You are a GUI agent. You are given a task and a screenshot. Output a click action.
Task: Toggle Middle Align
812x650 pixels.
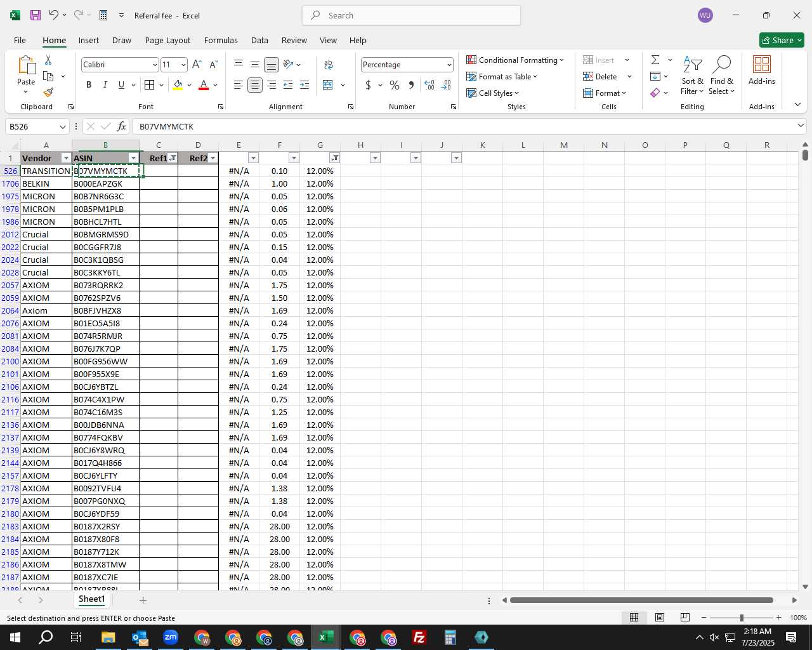click(255, 65)
